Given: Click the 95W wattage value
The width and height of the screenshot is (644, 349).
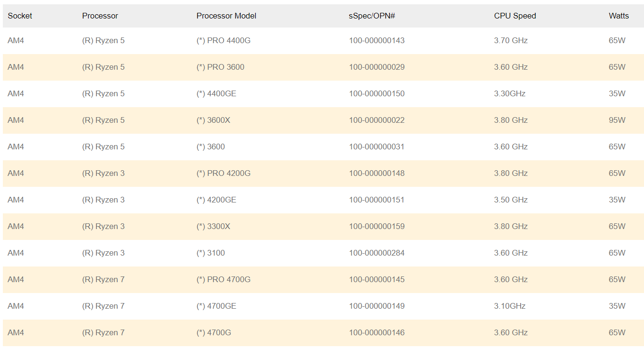Looking at the screenshot, I should 617,120.
